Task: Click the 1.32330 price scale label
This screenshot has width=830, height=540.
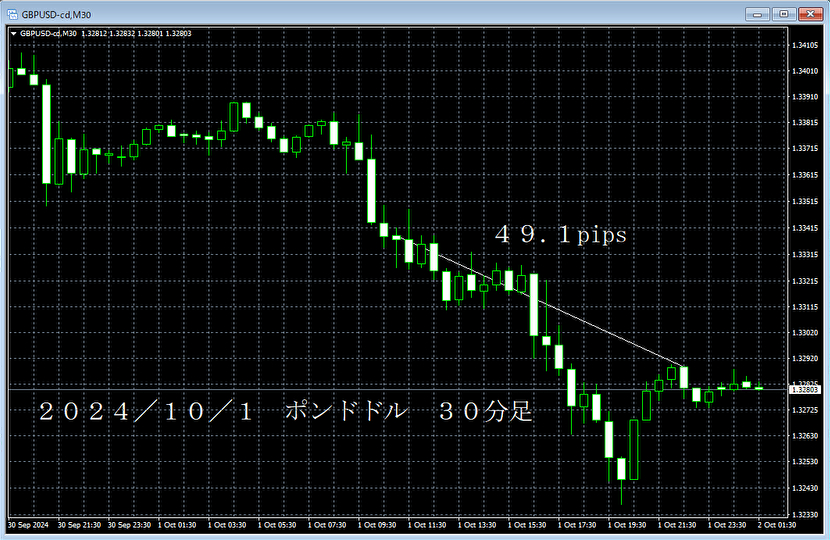Action: pos(805,515)
